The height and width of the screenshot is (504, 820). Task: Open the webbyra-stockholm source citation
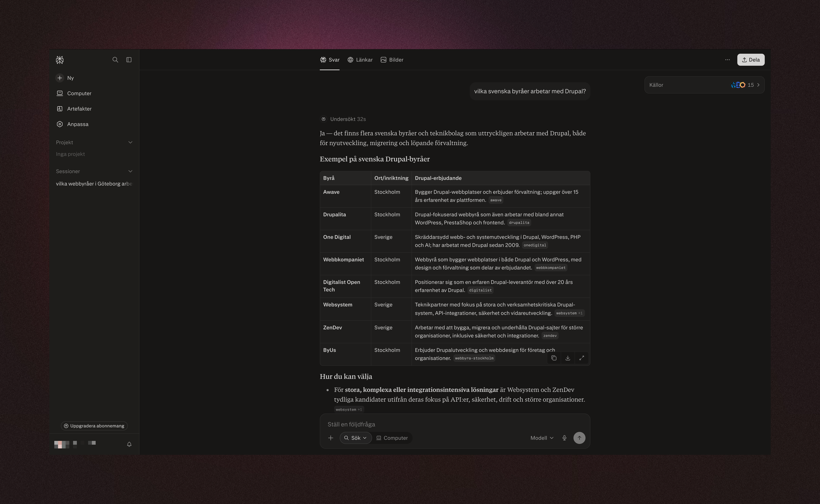474,358
